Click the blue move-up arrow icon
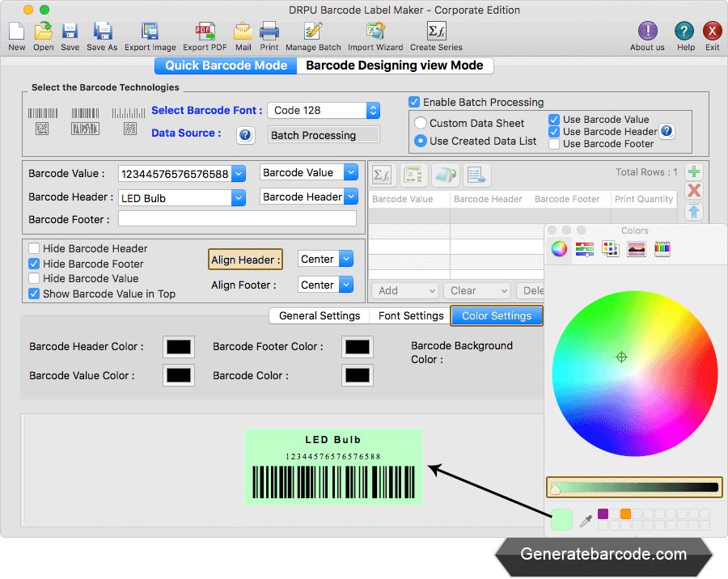Image resolution: width=728 pixels, height=579 pixels. (x=694, y=211)
